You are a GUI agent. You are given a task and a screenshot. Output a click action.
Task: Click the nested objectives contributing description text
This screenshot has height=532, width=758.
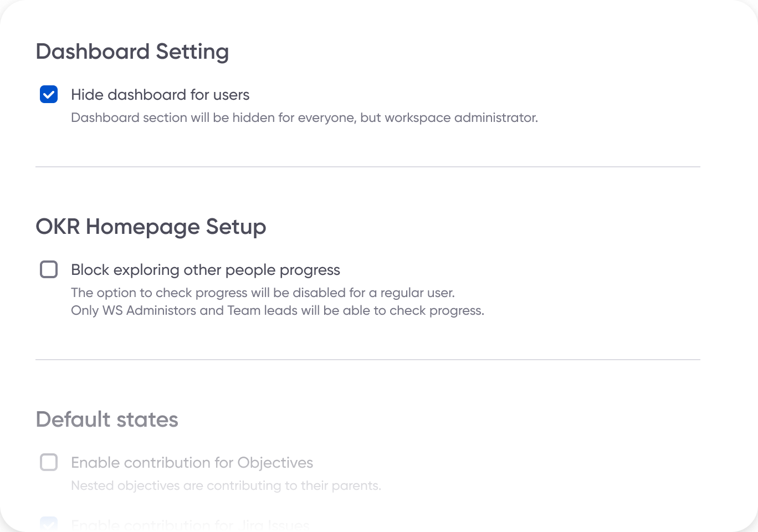[226, 485]
